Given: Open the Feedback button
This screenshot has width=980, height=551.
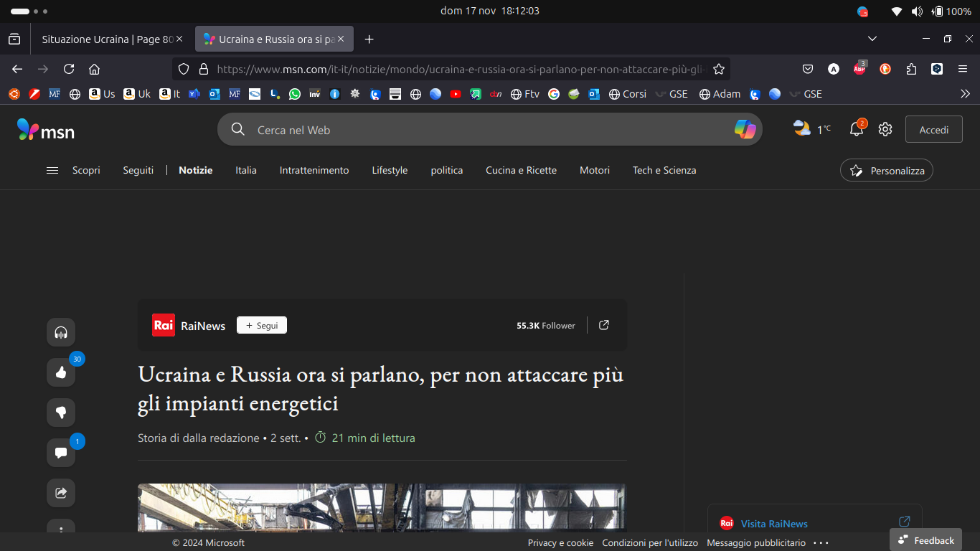Looking at the screenshot, I should [925, 540].
